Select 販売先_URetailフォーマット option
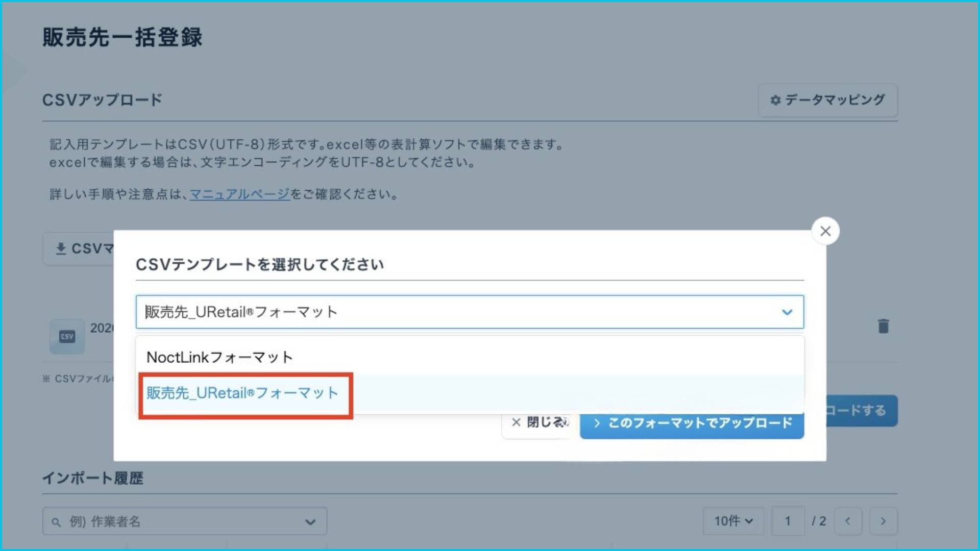 242,393
